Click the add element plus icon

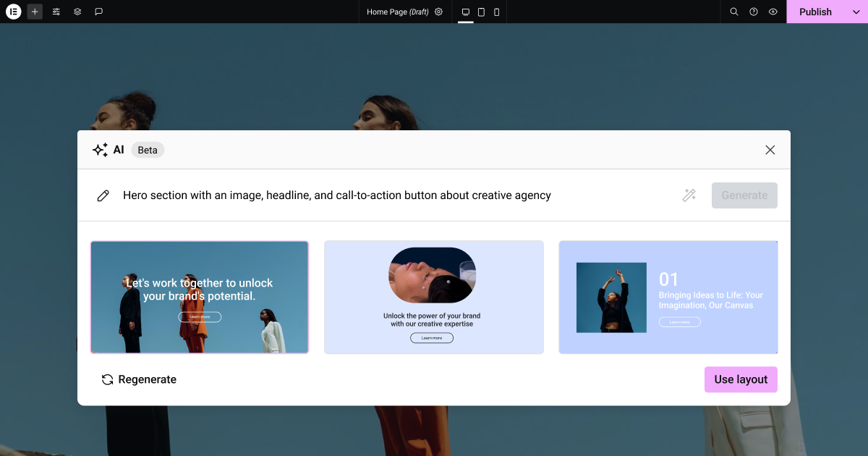(35, 12)
